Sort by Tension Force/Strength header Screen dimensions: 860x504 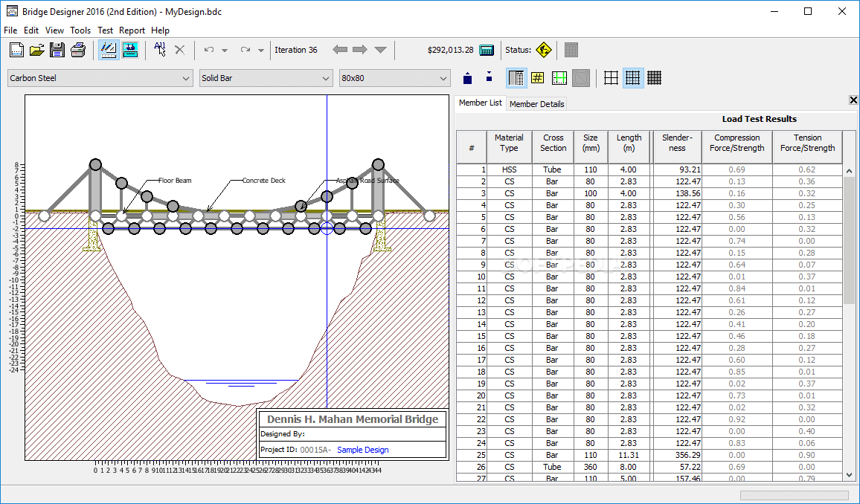pyautogui.click(x=807, y=147)
